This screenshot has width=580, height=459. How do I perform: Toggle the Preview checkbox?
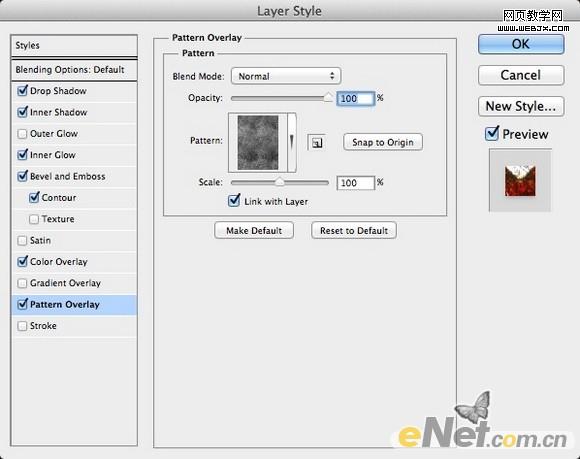pos(492,134)
